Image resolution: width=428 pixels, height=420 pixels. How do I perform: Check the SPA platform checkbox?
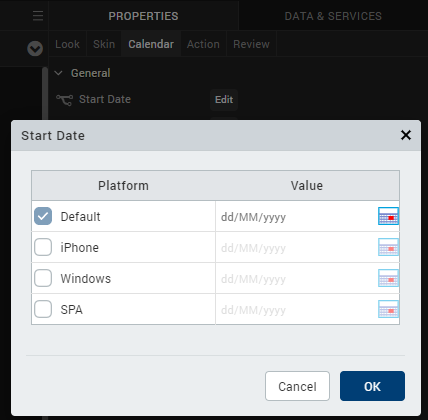click(x=43, y=309)
